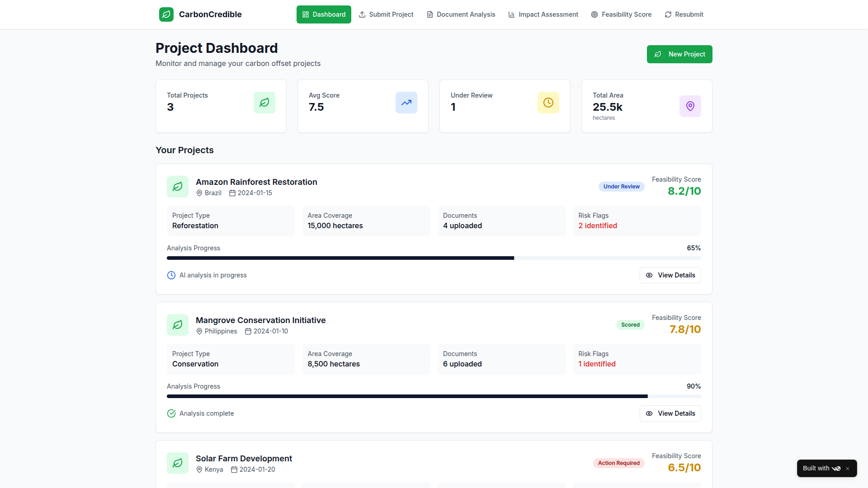Click the 25.5k total area value
Viewport: 868px width, 488px height.
[x=608, y=107]
